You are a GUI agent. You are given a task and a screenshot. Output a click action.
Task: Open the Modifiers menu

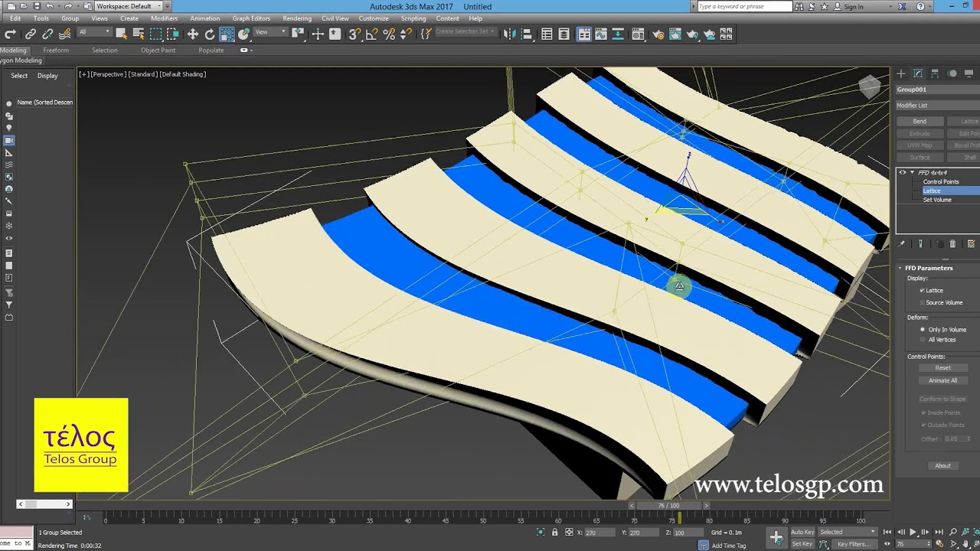[164, 18]
